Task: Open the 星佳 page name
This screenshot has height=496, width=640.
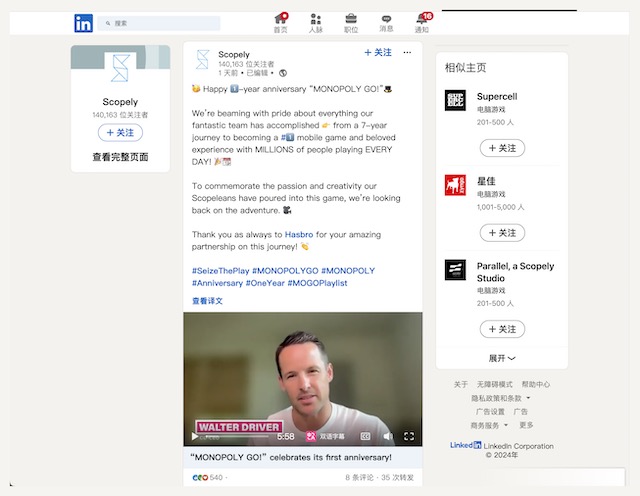Action: [x=486, y=181]
